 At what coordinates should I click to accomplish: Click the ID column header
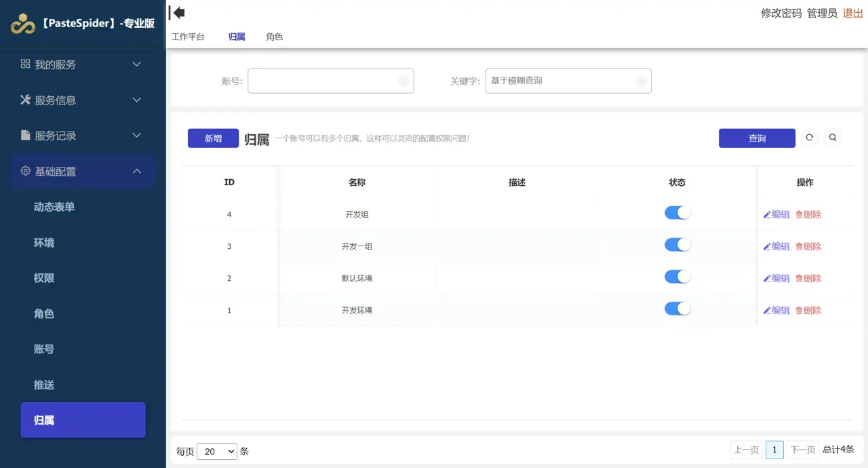tap(229, 182)
